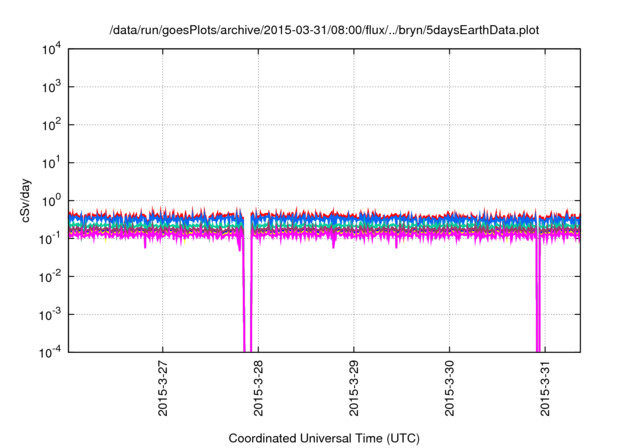Select the 10^0 y-axis tick label

pos(52,201)
